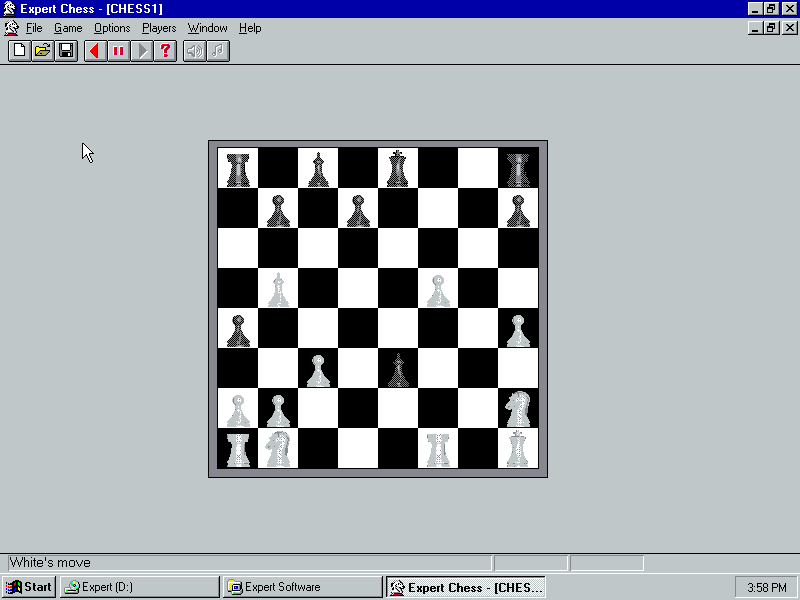Click the chess document icon beside File menu

click(x=11, y=28)
